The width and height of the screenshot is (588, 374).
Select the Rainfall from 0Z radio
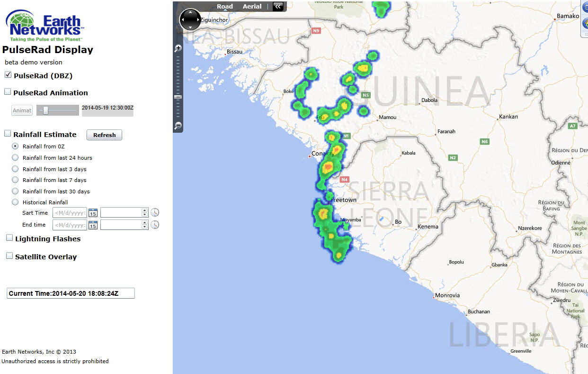tap(16, 146)
